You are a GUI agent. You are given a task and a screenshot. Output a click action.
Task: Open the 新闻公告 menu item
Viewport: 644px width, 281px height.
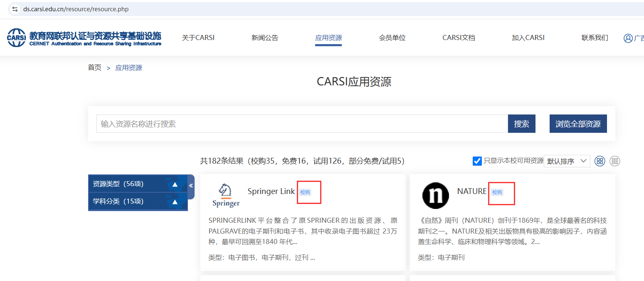pos(265,38)
